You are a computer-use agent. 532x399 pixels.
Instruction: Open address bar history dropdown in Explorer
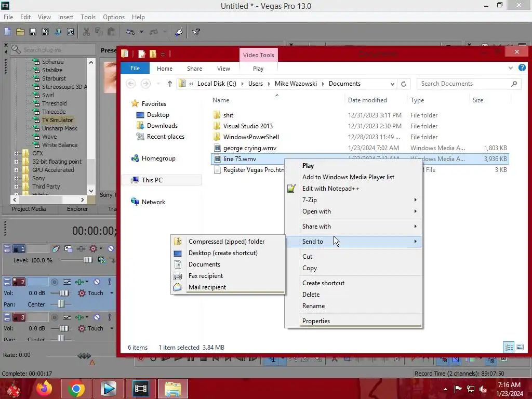click(393, 84)
